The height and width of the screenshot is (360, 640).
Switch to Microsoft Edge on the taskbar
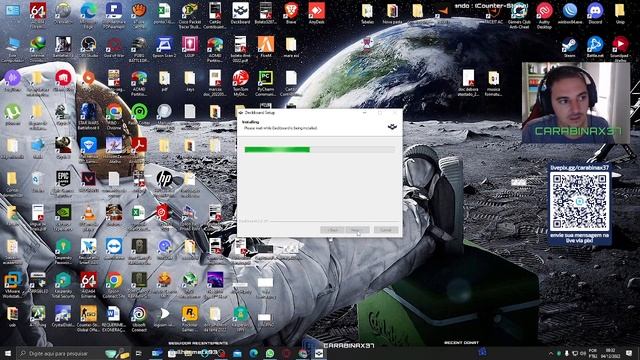[253, 353]
